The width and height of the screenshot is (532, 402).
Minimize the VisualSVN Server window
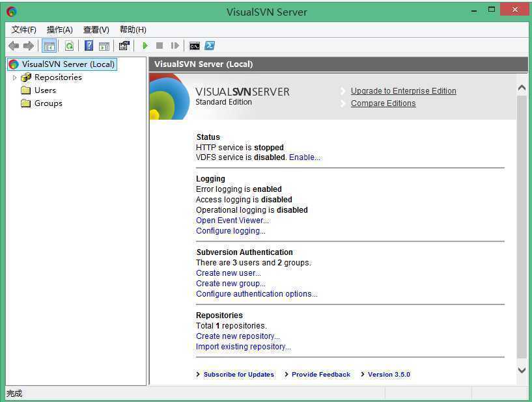click(x=474, y=11)
